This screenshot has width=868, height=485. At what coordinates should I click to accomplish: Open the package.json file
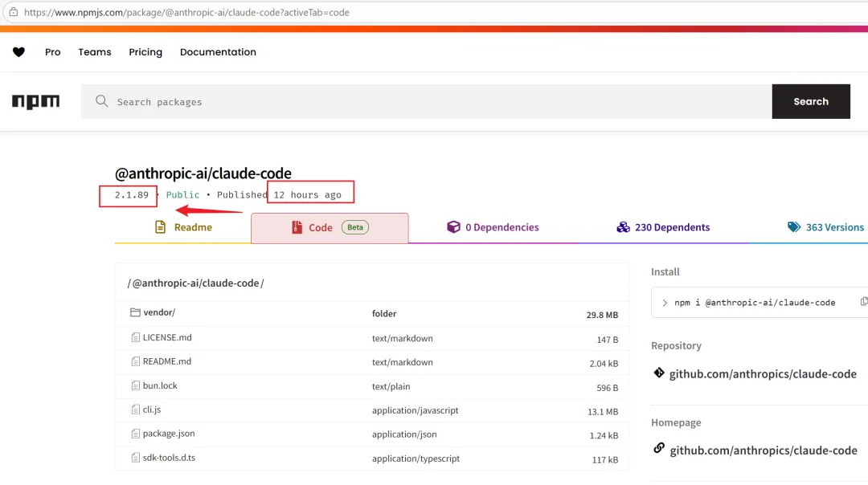pos(169,434)
